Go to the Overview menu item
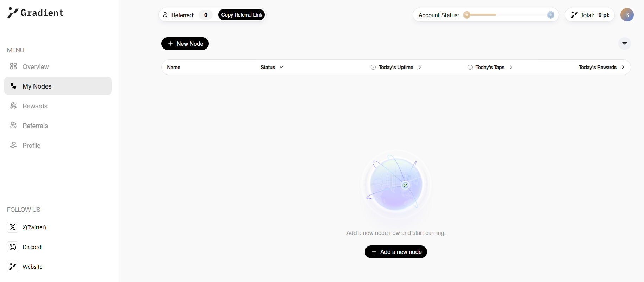This screenshot has width=644, height=282. [35, 66]
